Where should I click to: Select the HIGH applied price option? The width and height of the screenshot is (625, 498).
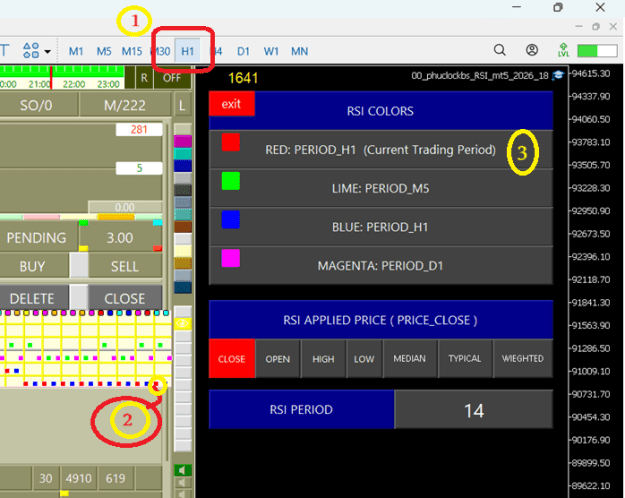click(323, 359)
